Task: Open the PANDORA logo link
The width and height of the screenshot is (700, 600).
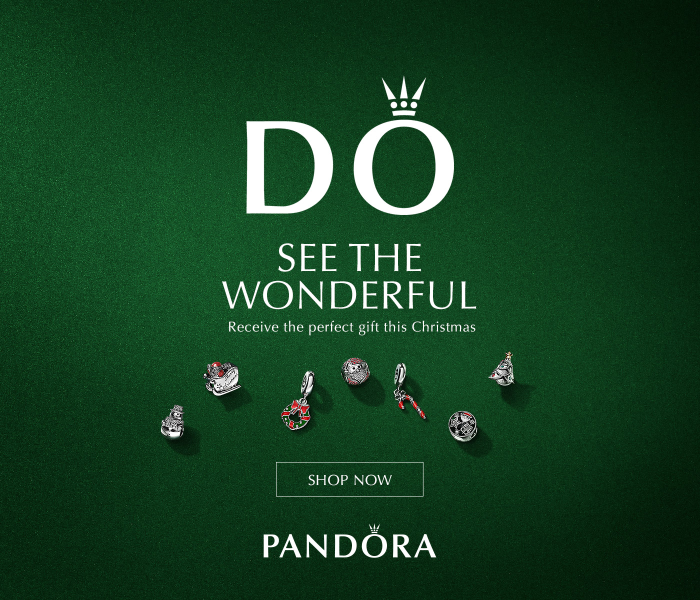Action: point(349,541)
